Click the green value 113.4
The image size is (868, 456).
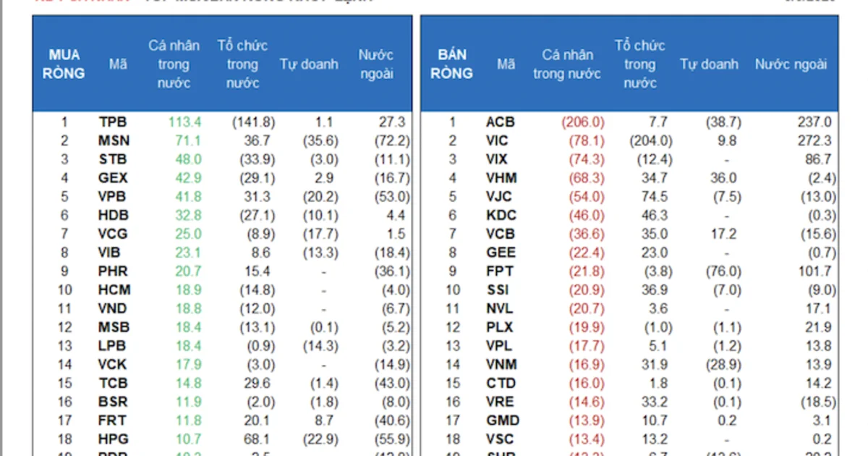tap(184, 122)
